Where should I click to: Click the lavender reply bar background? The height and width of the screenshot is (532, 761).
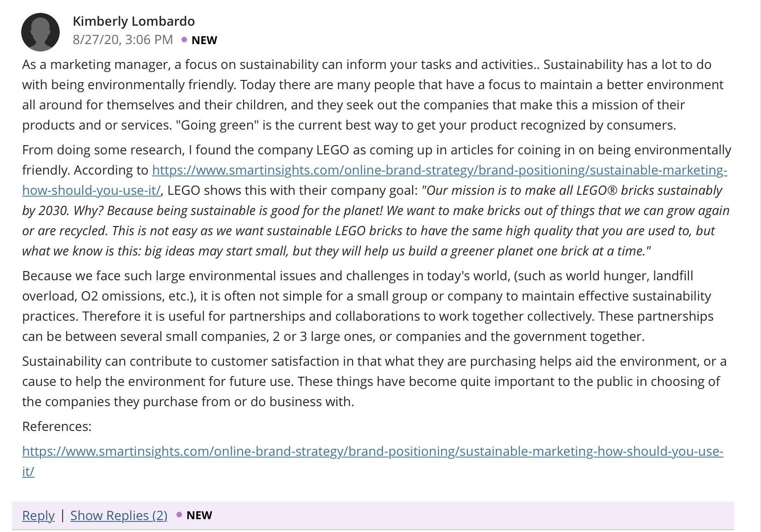point(460,515)
